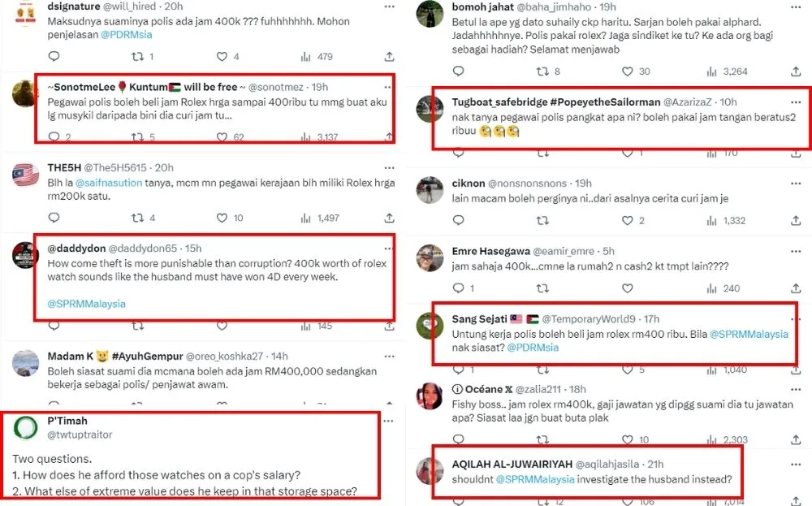Open more options on Madam K's tweet

[388, 356]
